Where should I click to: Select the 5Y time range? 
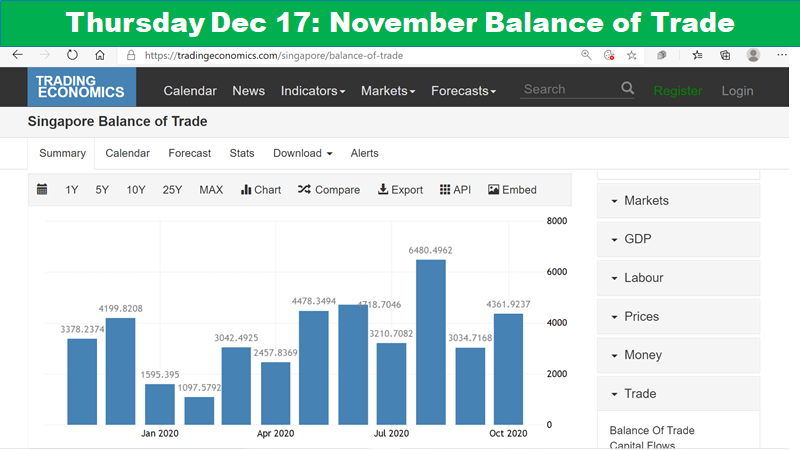[102, 190]
